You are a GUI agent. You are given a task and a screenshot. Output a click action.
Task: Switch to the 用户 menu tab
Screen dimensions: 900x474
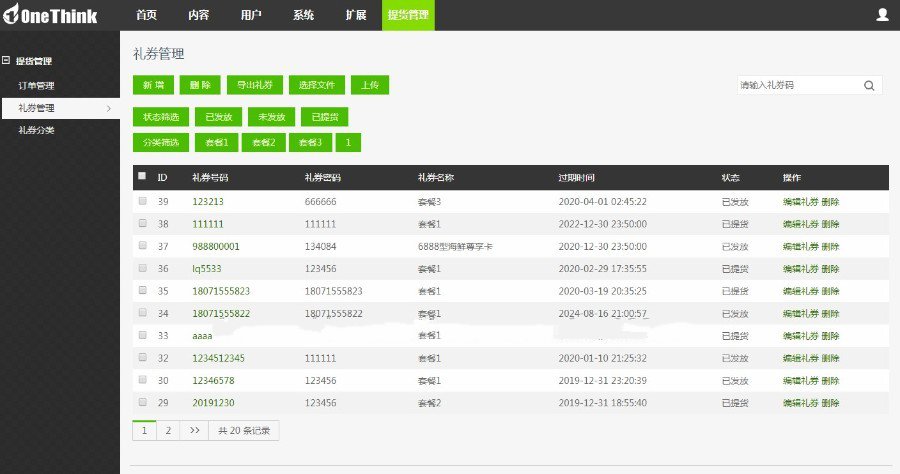[x=251, y=15]
